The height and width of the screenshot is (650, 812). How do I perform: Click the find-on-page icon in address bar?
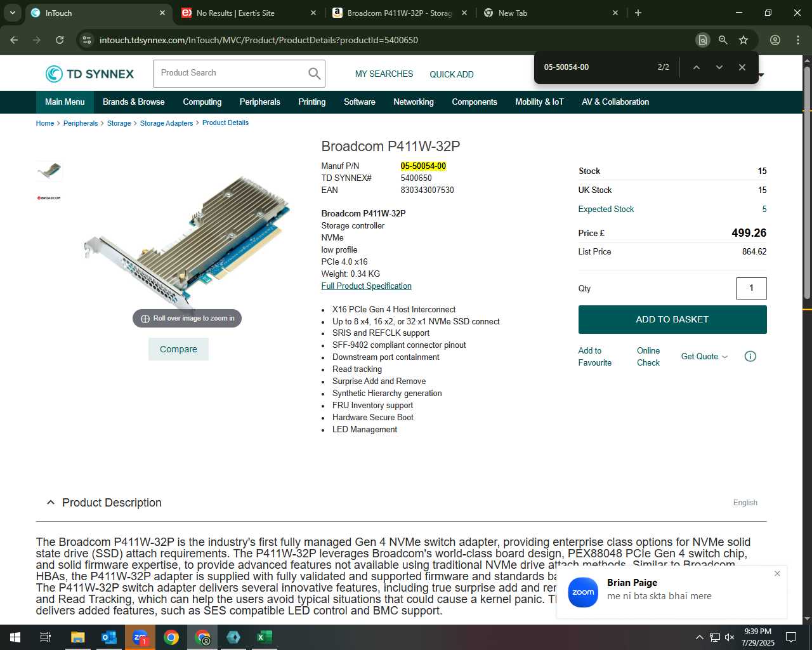click(x=702, y=40)
